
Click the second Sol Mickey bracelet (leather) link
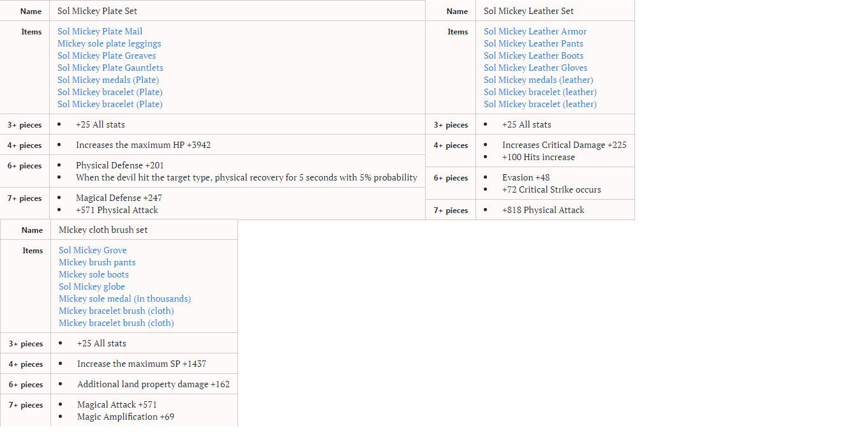(540, 104)
